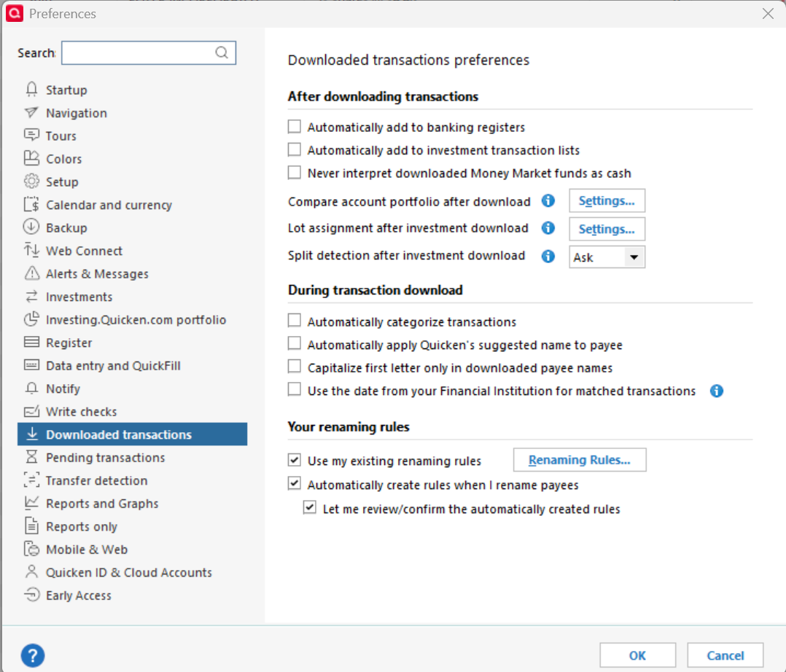Click the search magnifier icon
The height and width of the screenshot is (672, 786).
coord(222,52)
